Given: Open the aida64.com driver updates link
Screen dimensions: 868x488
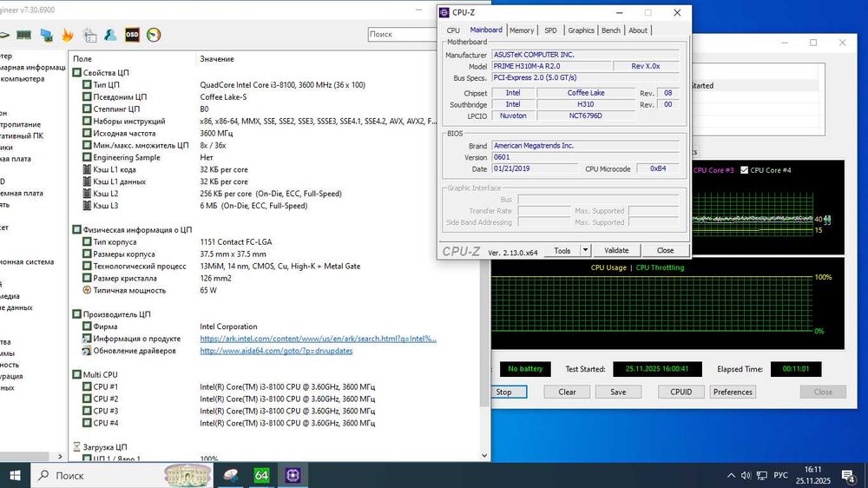Looking at the screenshot, I should point(276,351).
